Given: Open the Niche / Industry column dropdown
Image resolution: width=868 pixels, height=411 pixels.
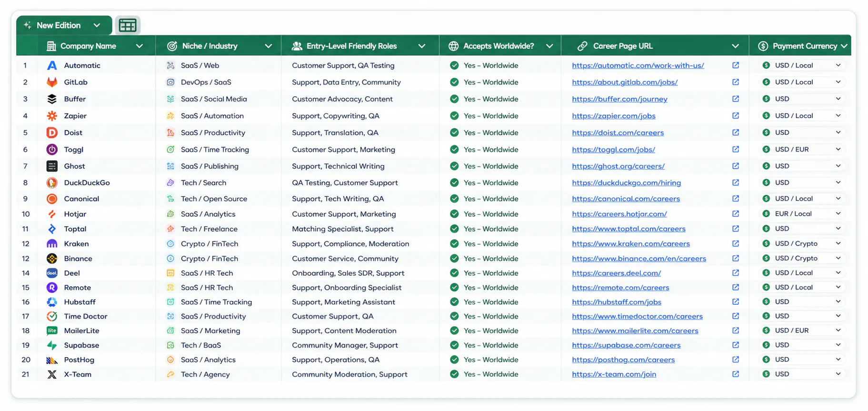Looking at the screenshot, I should [269, 46].
